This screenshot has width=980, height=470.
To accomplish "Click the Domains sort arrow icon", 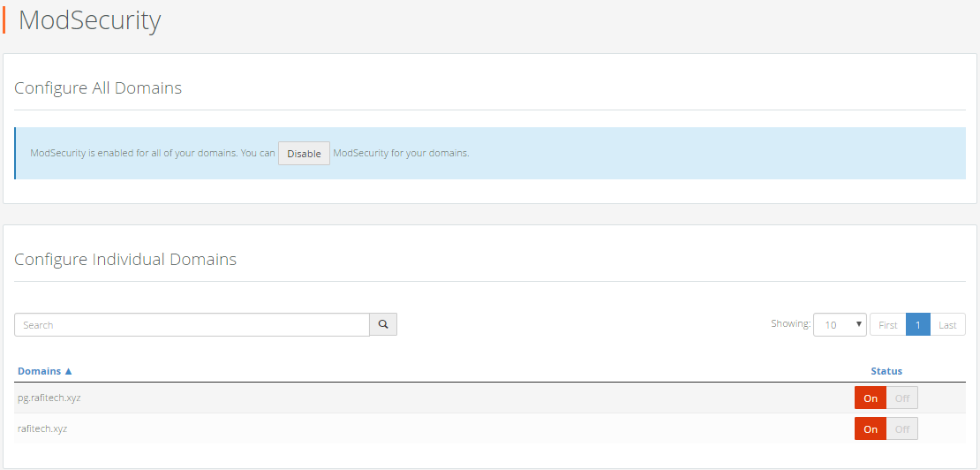I will pyautogui.click(x=69, y=371).
